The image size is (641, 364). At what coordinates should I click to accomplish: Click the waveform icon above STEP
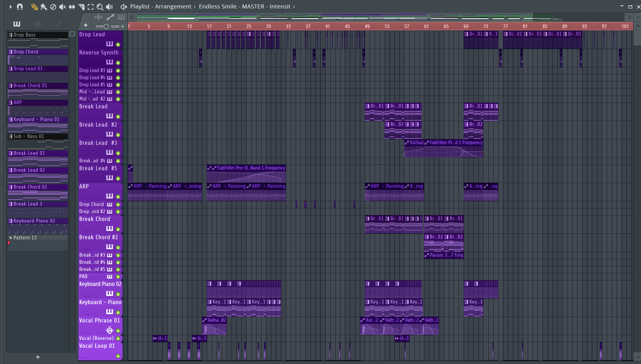(x=98, y=17)
